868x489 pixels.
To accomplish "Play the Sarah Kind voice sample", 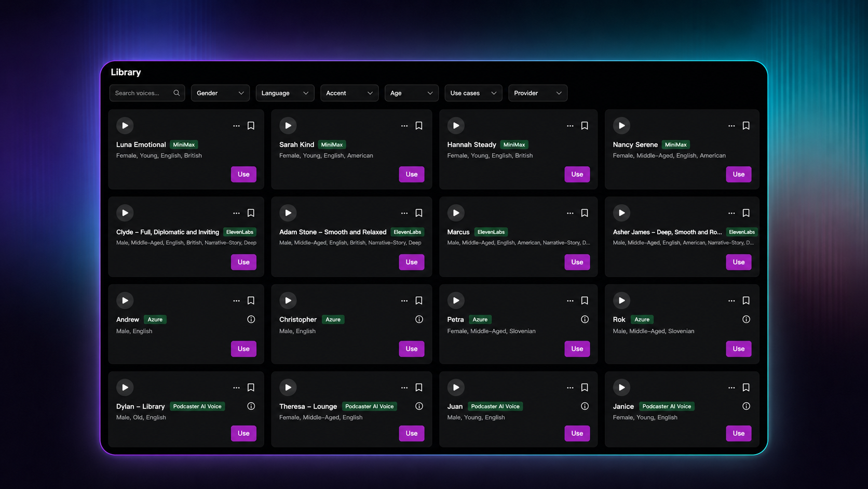I will (x=288, y=126).
